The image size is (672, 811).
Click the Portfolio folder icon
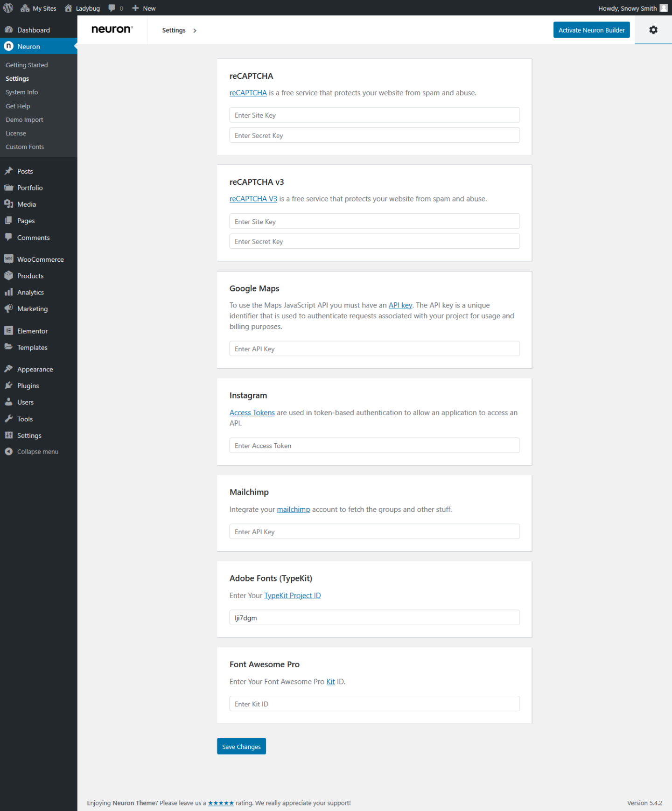pos(8,188)
